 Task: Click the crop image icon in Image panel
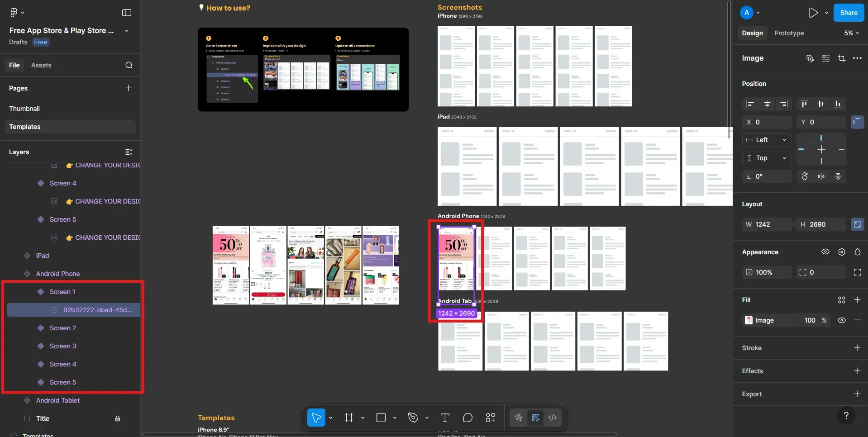click(x=842, y=58)
